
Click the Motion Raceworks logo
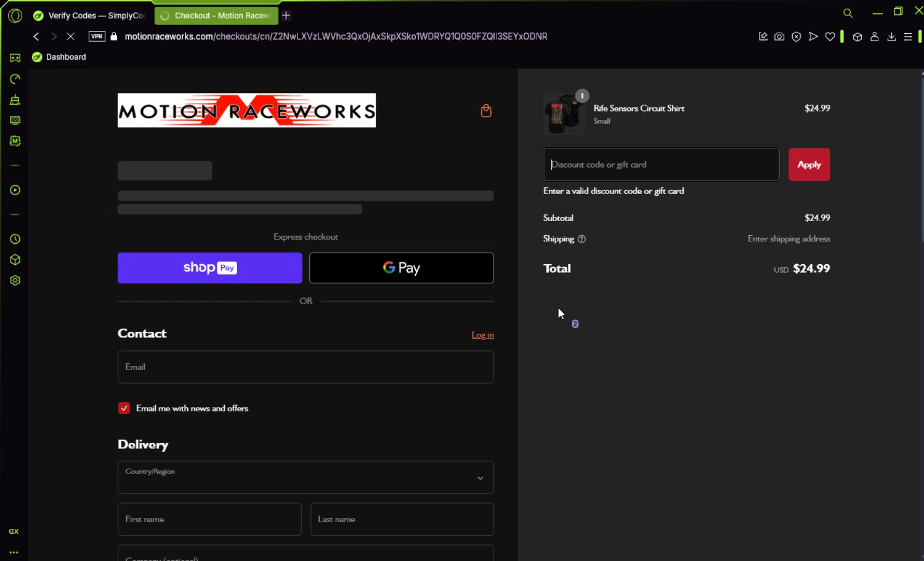pyautogui.click(x=246, y=110)
